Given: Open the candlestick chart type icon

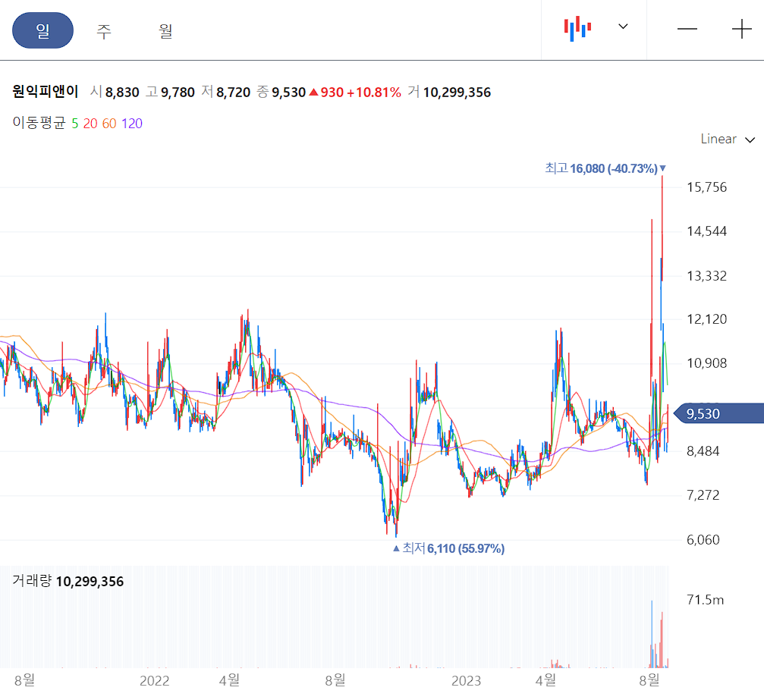Looking at the screenshot, I should [x=578, y=27].
